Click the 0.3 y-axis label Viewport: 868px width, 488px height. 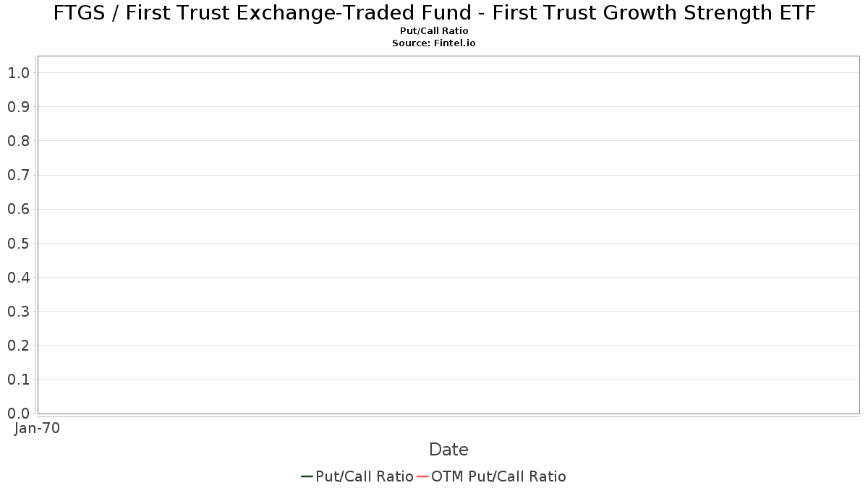click(x=18, y=312)
